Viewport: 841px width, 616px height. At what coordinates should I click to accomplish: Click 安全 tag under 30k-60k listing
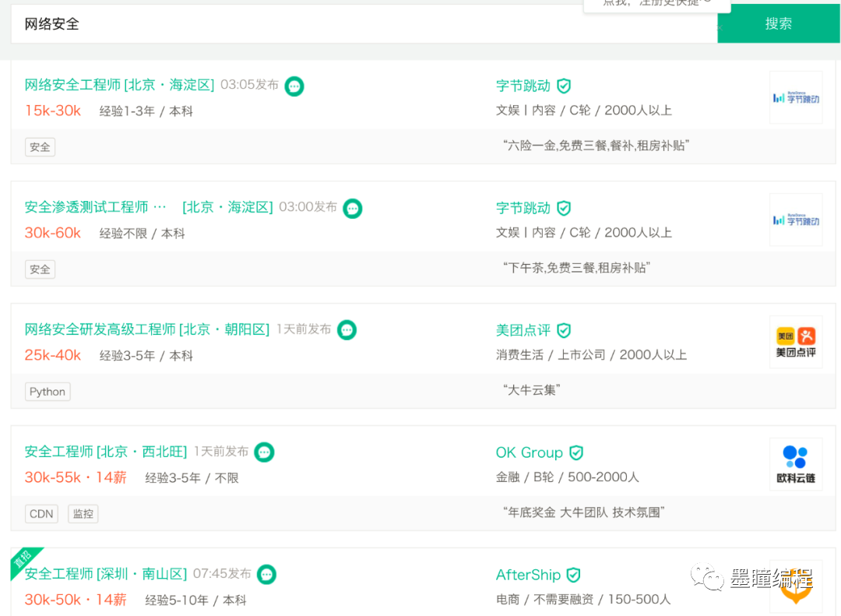(x=40, y=269)
